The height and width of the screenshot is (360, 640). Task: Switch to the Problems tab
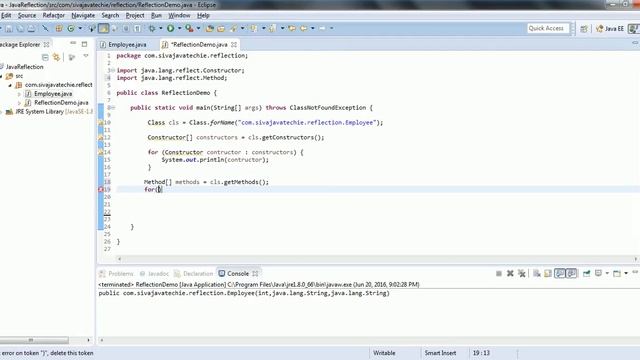pos(117,273)
